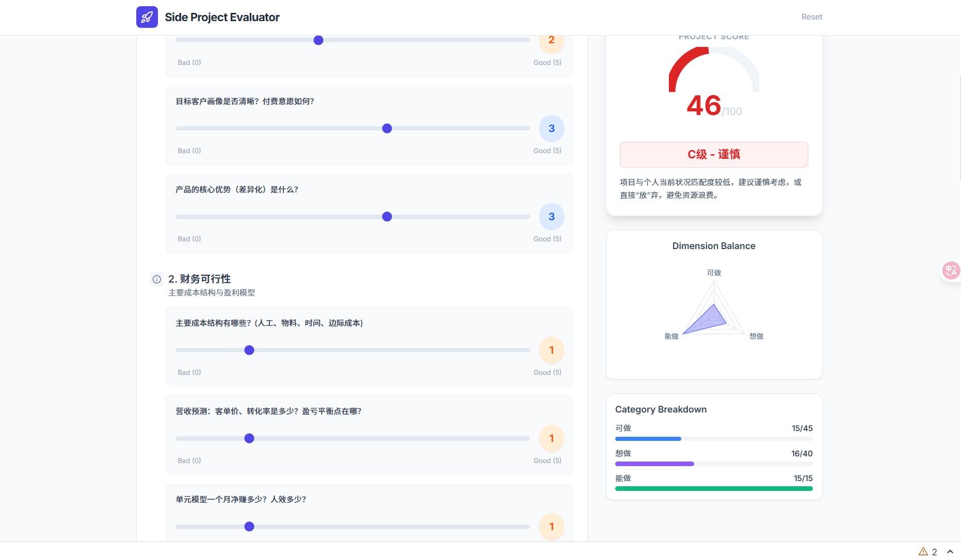The width and height of the screenshot is (961, 560).
Task: Click the Side Project Evaluator title
Action: 222,17
